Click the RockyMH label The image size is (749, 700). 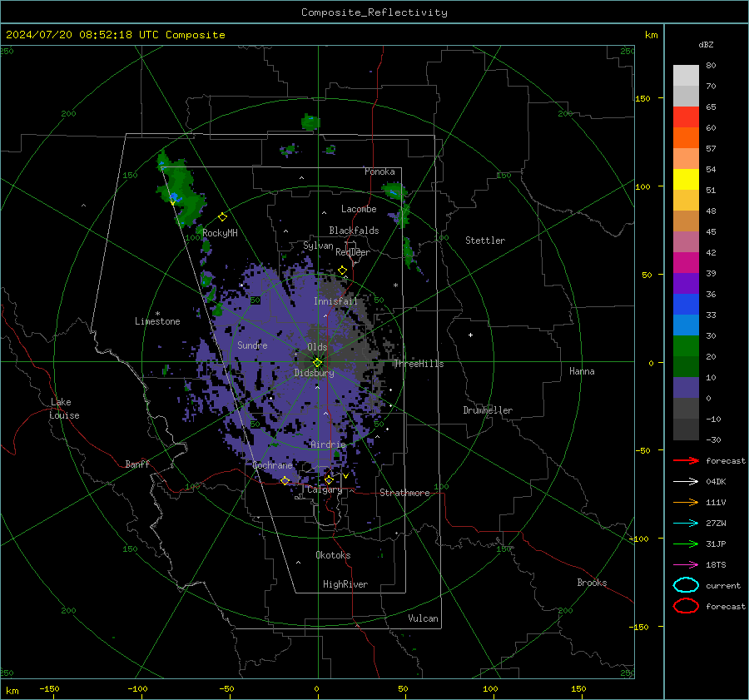[x=220, y=233]
